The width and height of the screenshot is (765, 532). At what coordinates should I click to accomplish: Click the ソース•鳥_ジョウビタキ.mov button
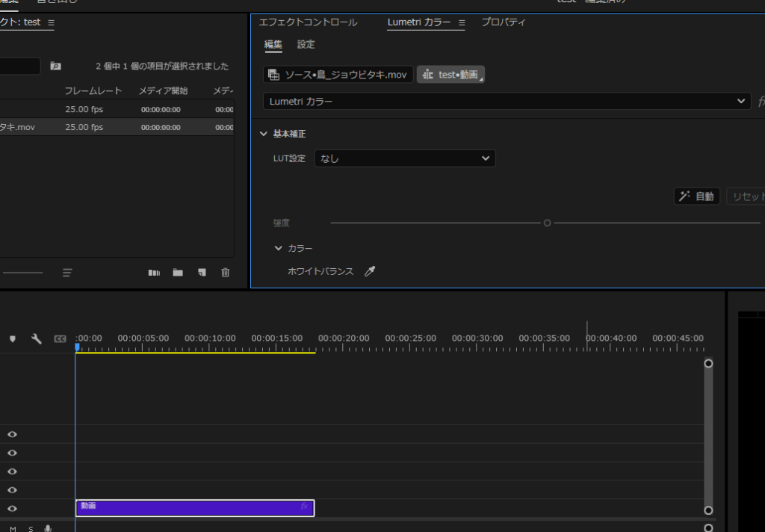(x=338, y=75)
